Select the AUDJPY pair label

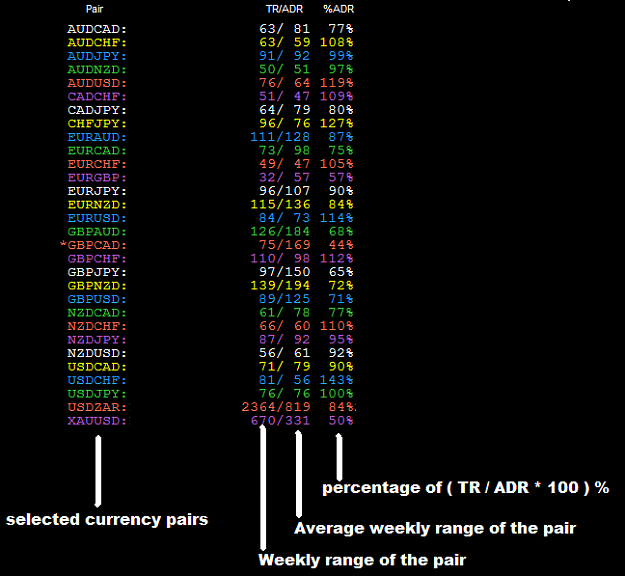[97, 56]
